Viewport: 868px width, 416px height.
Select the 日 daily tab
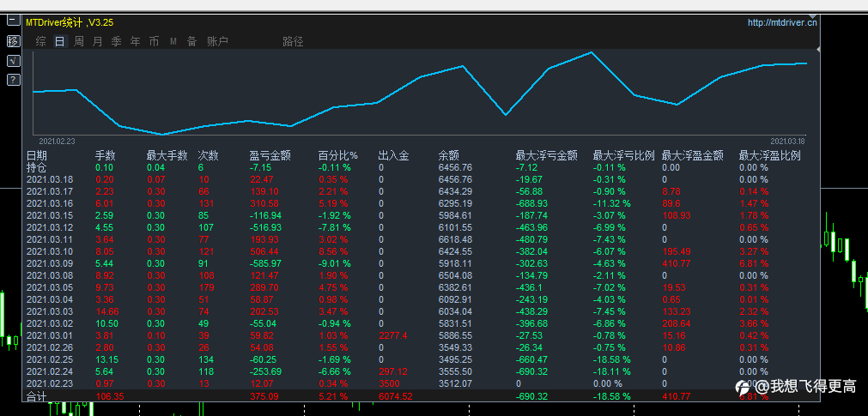(60, 41)
